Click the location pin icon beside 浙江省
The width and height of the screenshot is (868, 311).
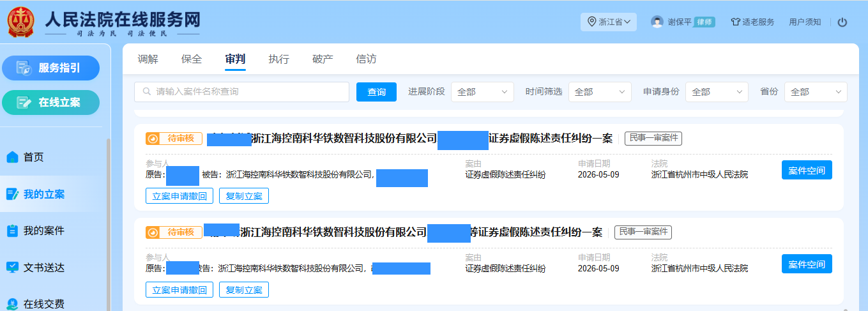(591, 22)
